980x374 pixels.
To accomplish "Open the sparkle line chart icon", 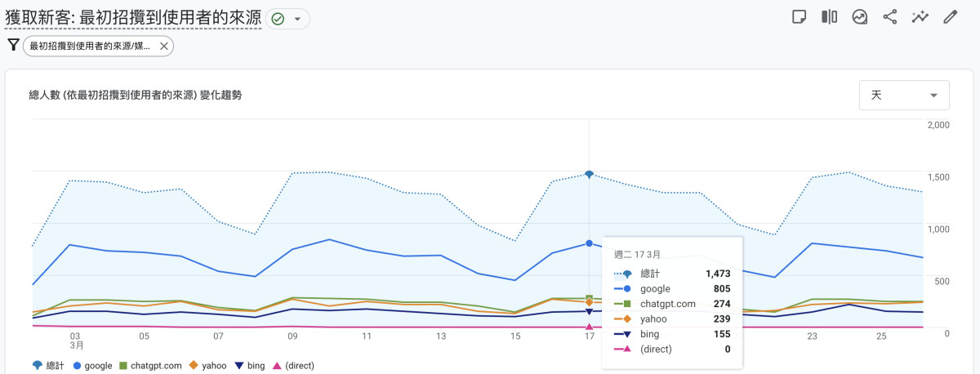I will click(x=920, y=17).
